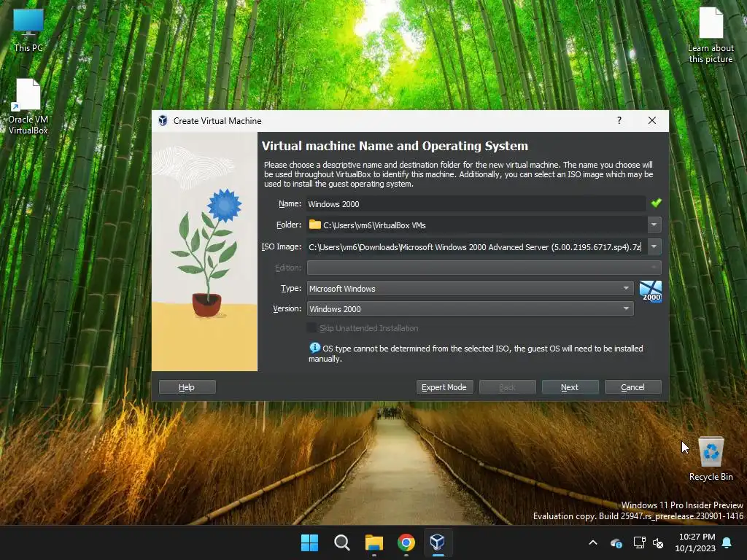The image size is (747, 560).
Task: Open This PC desktop icon
Action: pos(28,29)
